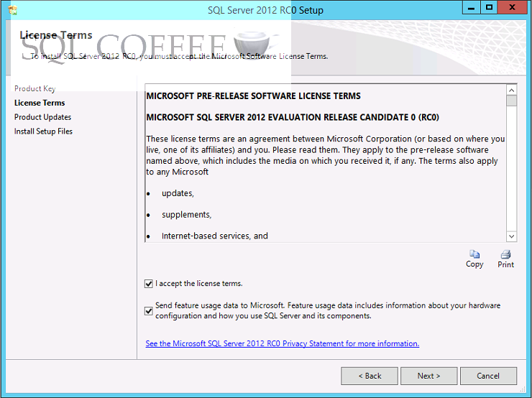
Task: Select License Terms step in sidebar
Action: coord(40,103)
